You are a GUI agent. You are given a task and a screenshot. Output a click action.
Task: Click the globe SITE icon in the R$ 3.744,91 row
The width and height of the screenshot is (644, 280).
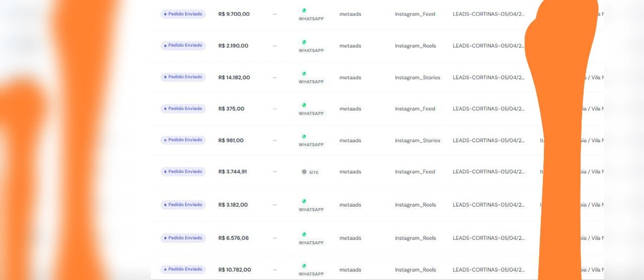coord(304,172)
